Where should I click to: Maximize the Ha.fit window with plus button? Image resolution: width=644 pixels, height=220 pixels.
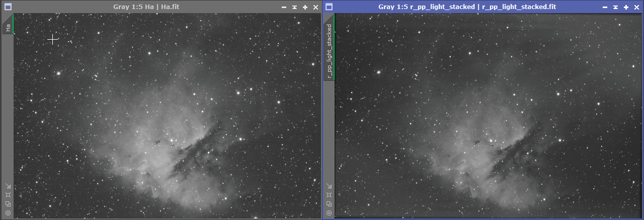point(305,8)
